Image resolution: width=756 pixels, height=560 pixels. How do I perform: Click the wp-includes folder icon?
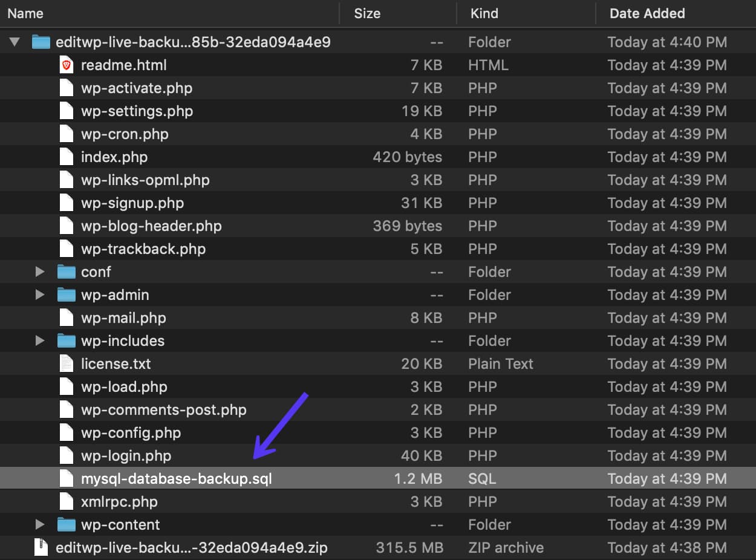click(66, 340)
